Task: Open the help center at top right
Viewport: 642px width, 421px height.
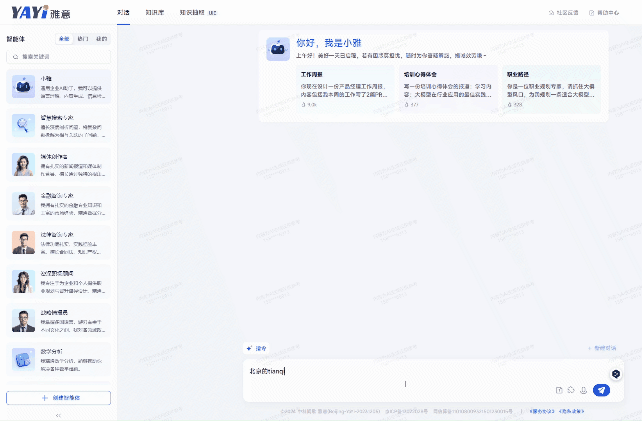Action: [608, 12]
